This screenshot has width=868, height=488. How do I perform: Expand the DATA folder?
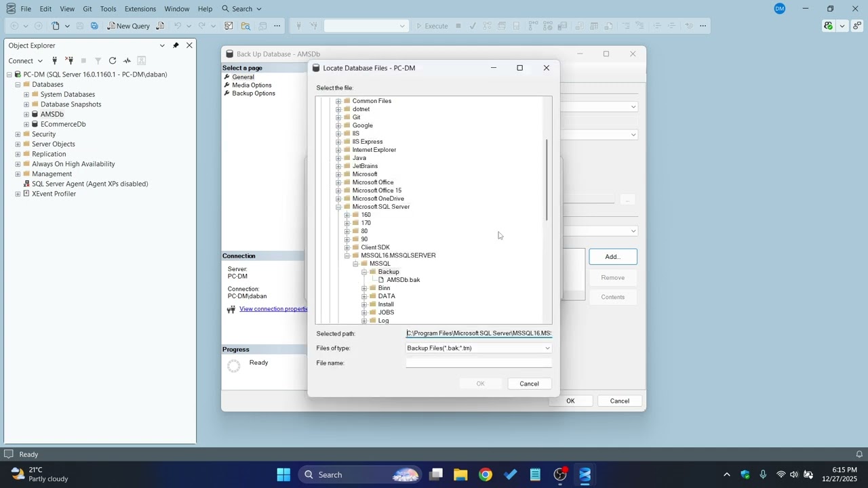pos(364,296)
